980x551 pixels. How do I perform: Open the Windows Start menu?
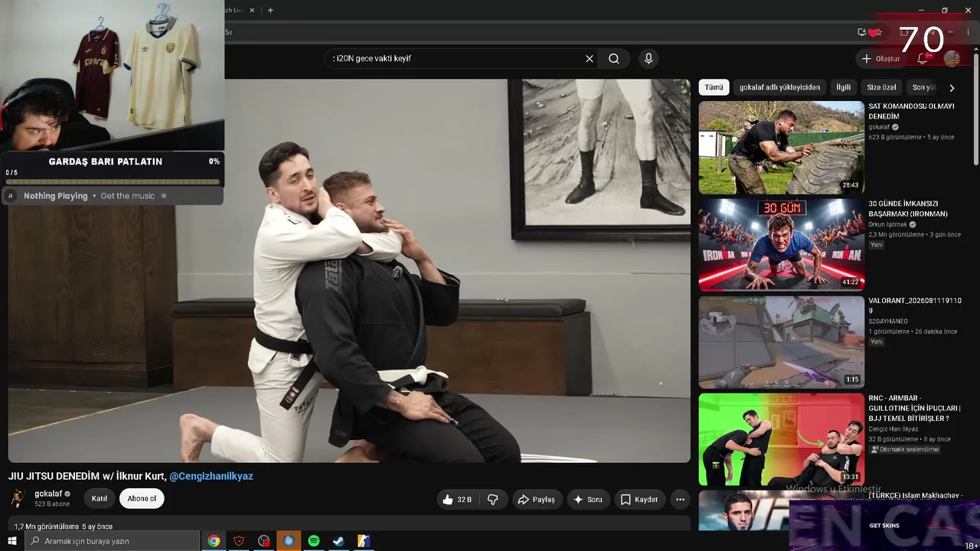[x=12, y=541]
